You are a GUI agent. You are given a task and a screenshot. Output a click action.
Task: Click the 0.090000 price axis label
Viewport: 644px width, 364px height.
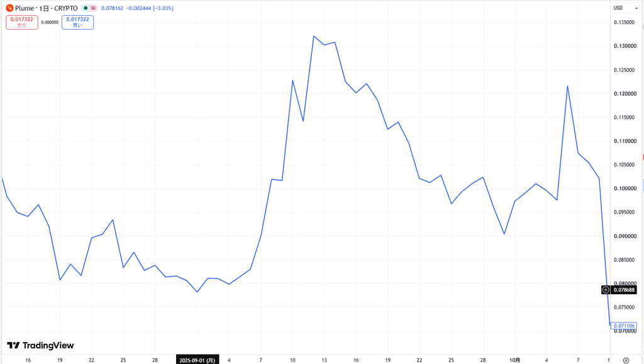[625, 236]
